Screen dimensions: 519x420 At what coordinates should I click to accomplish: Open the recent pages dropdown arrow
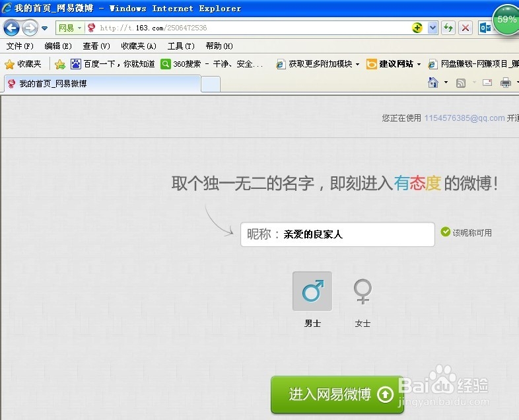(44, 28)
